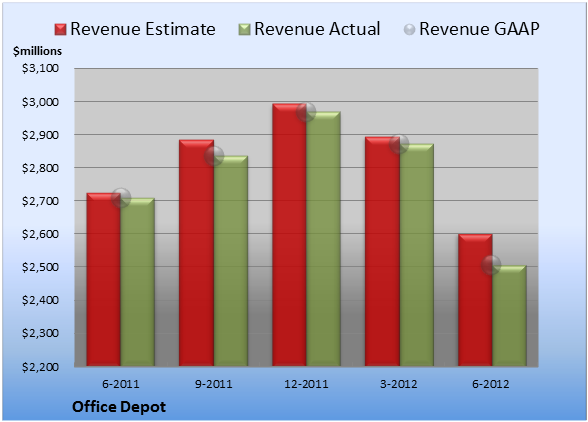The width and height of the screenshot is (588, 422).
Task: Select the green actual bar for 3-2012
Action: [417, 255]
